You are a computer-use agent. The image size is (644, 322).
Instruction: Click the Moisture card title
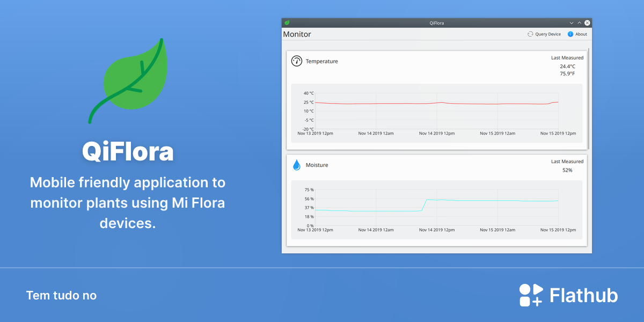pos(317,165)
